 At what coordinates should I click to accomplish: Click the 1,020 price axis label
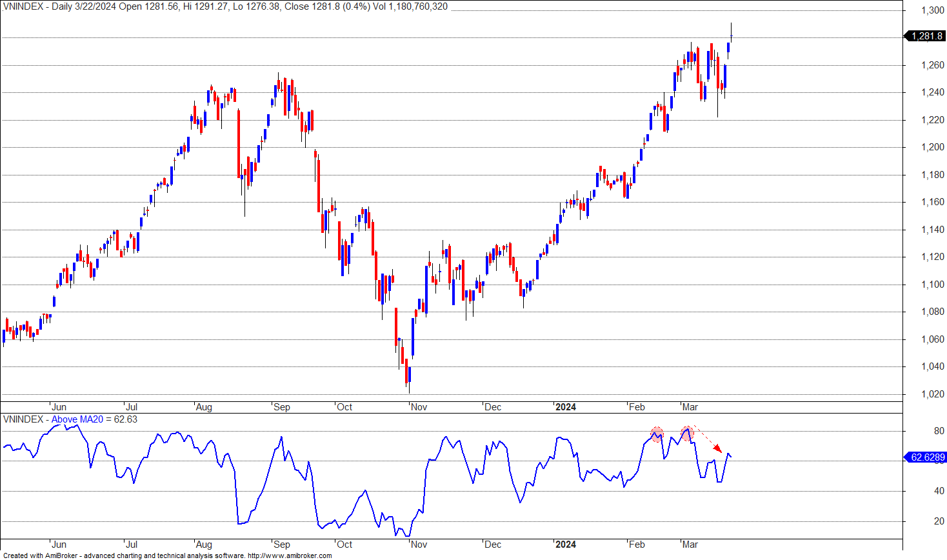click(932, 394)
